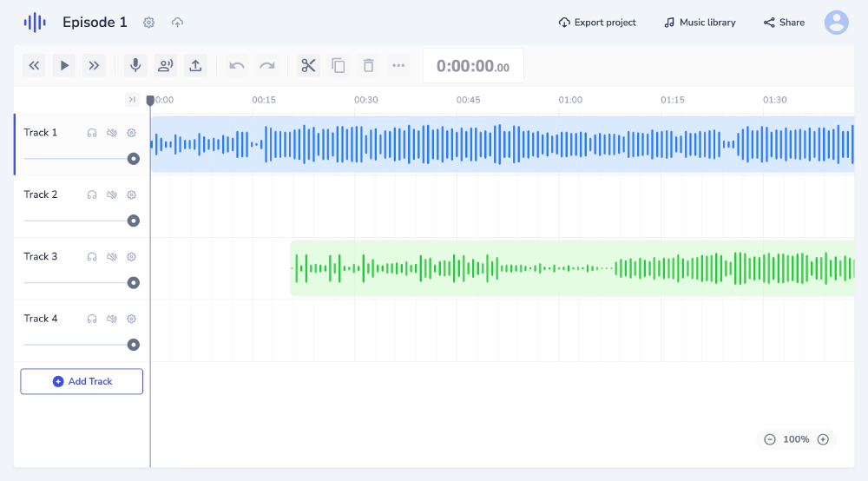Click the redo arrow
Screen dimensions: 868x481
266,65
